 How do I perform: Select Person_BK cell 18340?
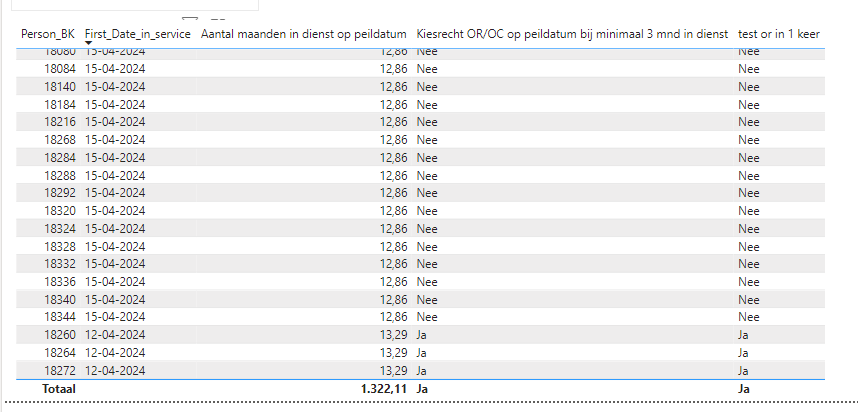pyautogui.click(x=60, y=300)
